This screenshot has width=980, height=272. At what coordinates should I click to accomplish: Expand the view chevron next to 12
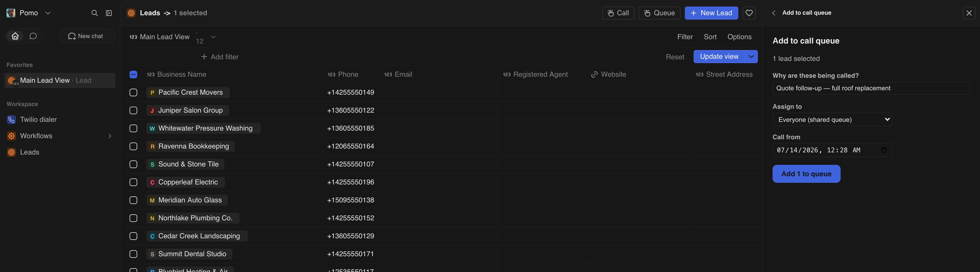pos(213,37)
